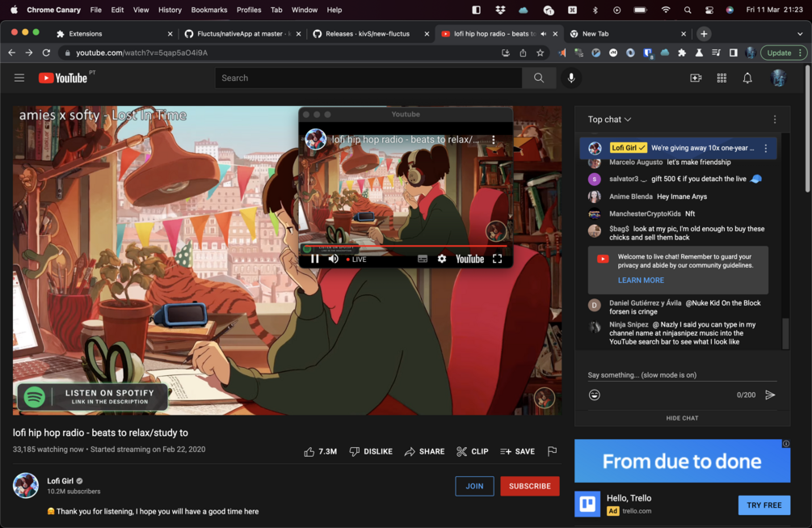Open the notifications bell
The image size is (812, 528).
(x=747, y=78)
